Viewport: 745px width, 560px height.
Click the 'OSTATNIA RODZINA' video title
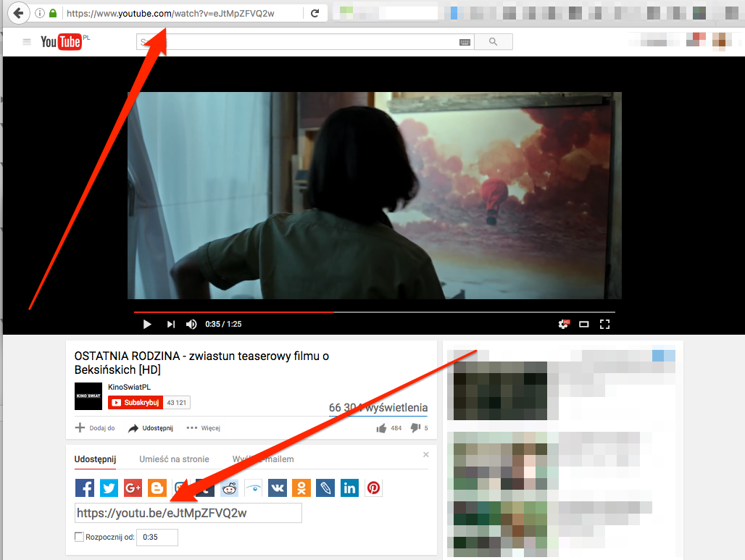point(201,363)
